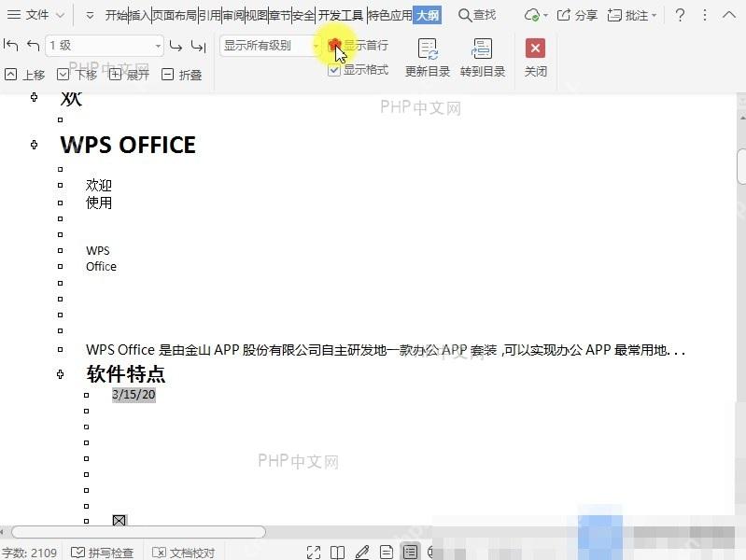
Task: Collapse the ribbon with the up caret
Action: [x=729, y=15]
